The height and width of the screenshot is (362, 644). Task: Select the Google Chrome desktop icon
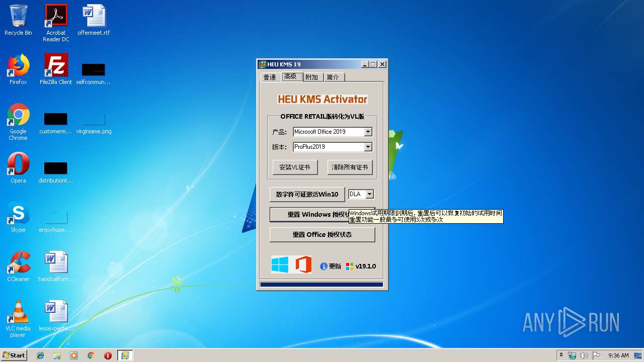click(x=18, y=122)
